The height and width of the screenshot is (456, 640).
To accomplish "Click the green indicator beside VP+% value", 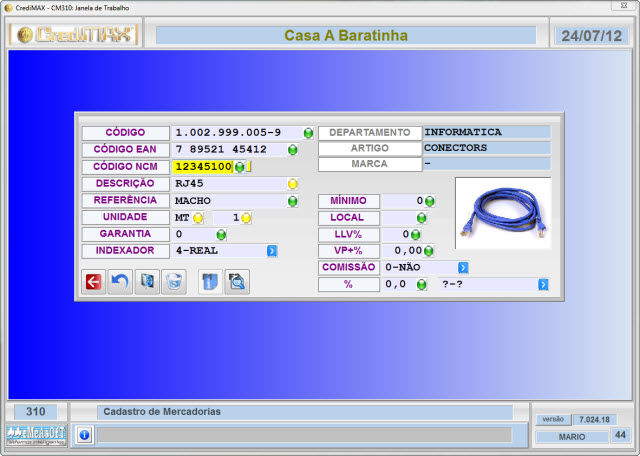I will coord(430,251).
